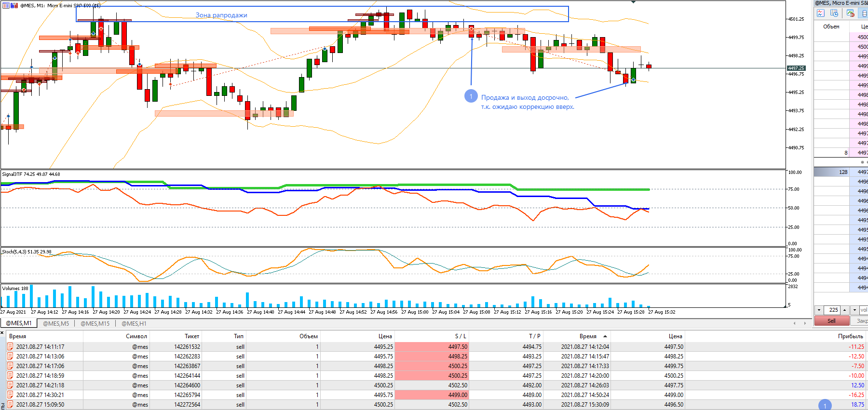Open Time and Sales table icon
The height and width of the screenshot is (410, 868).
(x=834, y=13)
